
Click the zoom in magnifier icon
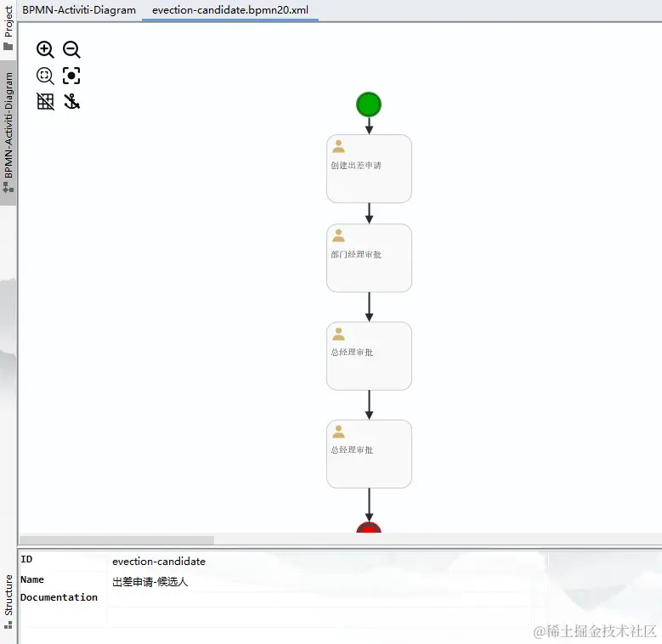coord(45,49)
